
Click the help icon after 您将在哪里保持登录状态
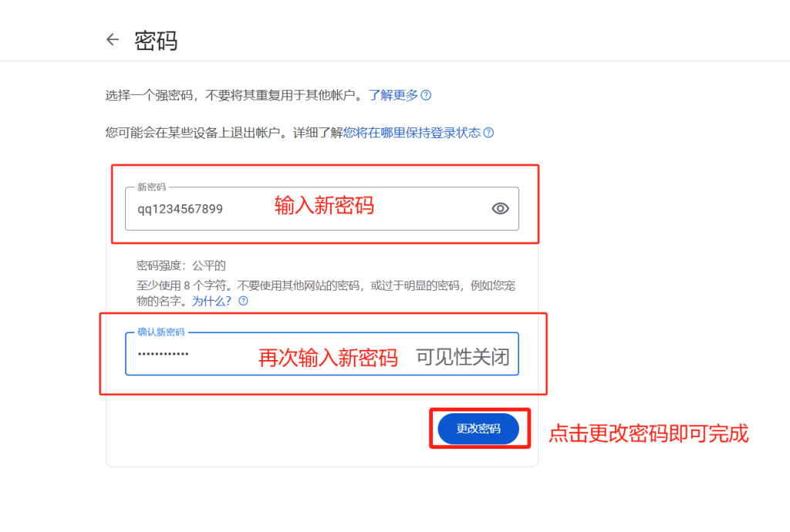pos(488,133)
